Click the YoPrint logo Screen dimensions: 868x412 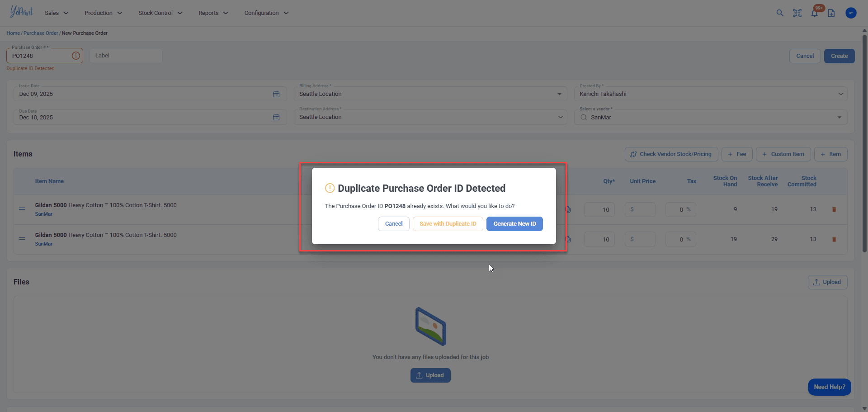pyautogui.click(x=21, y=12)
